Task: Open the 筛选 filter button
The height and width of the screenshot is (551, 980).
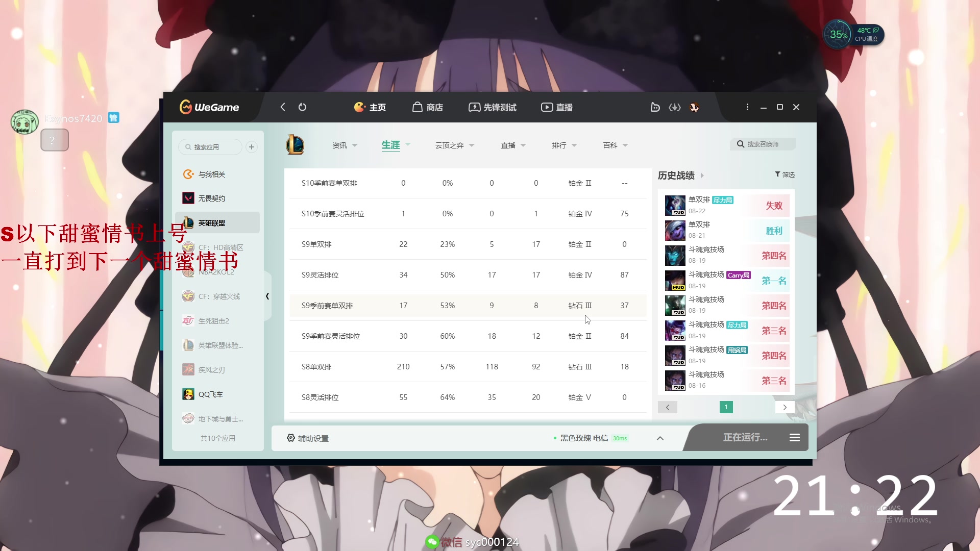Action: pyautogui.click(x=785, y=174)
